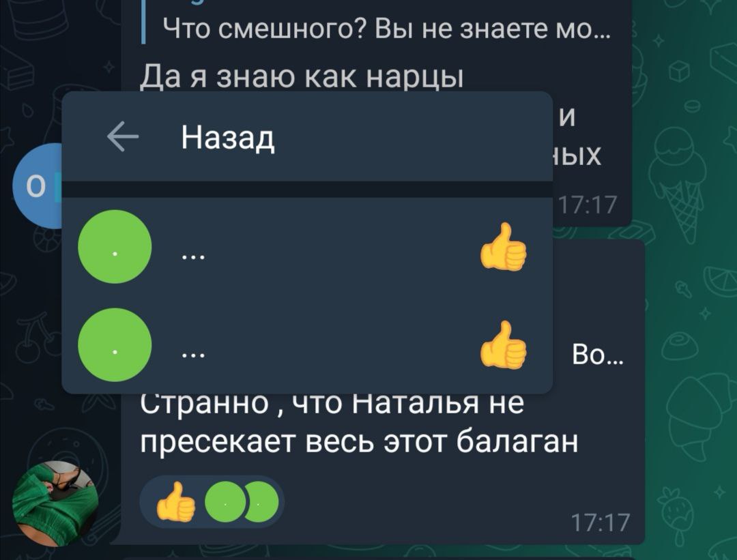The height and width of the screenshot is (560, 737).
Task: Tap thumbs-up emoji beside first reactor
Action: point(504,247)
